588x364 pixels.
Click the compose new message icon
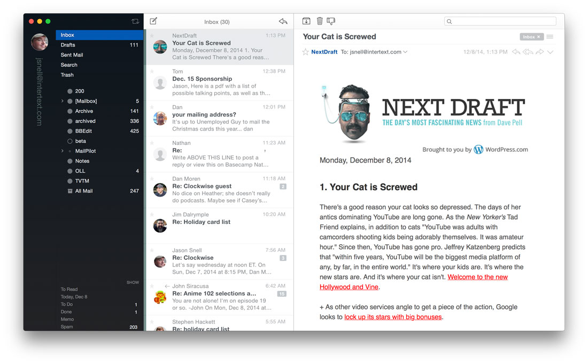(x=153, y=21)
